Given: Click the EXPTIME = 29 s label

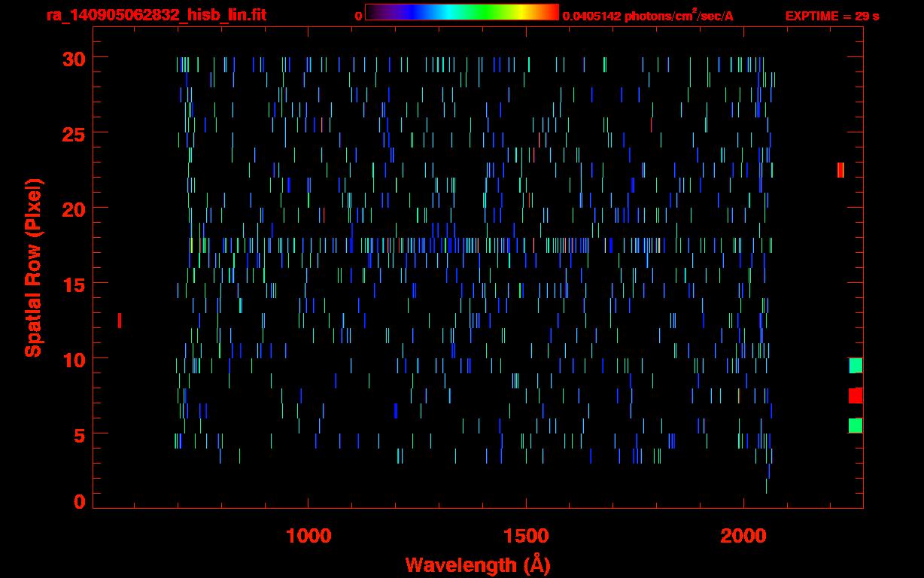Looking at the screenshot, I should [x=831, y=16].
